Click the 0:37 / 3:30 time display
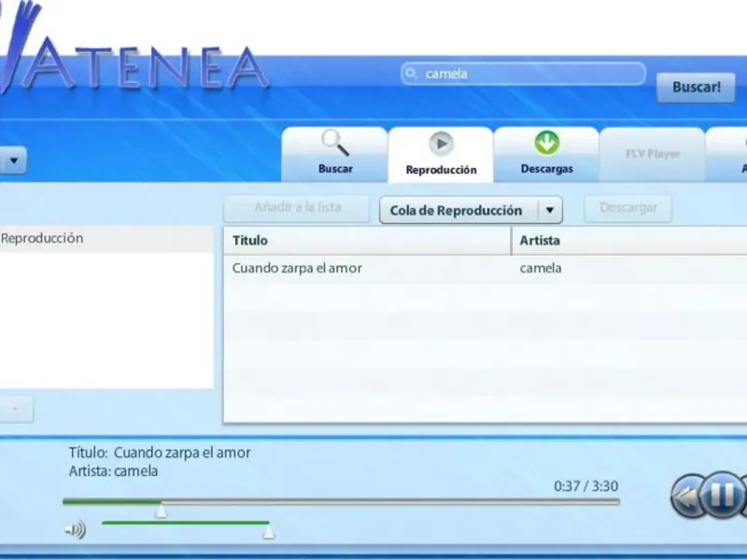The width and height of the screenshot is (747, 560). 586,486
